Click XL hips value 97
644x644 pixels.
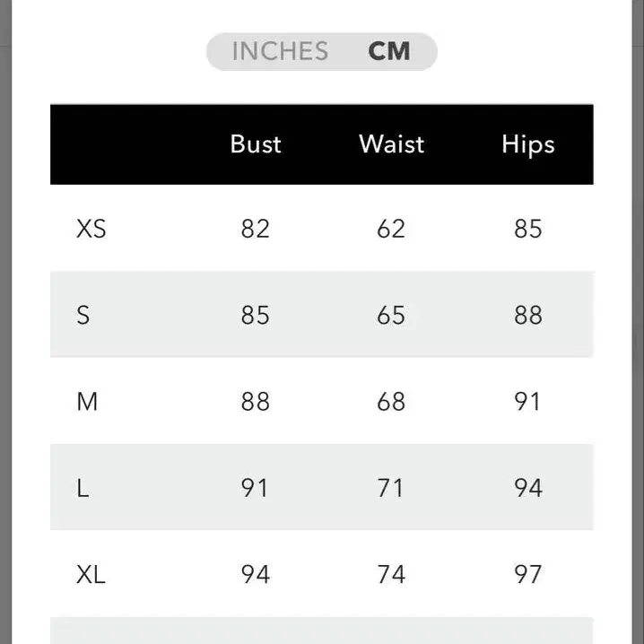tap(527, 574)
